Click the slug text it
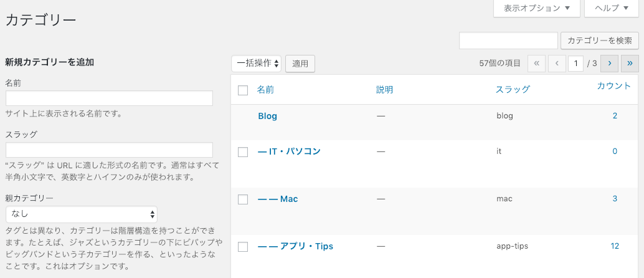 pos(499,151)
